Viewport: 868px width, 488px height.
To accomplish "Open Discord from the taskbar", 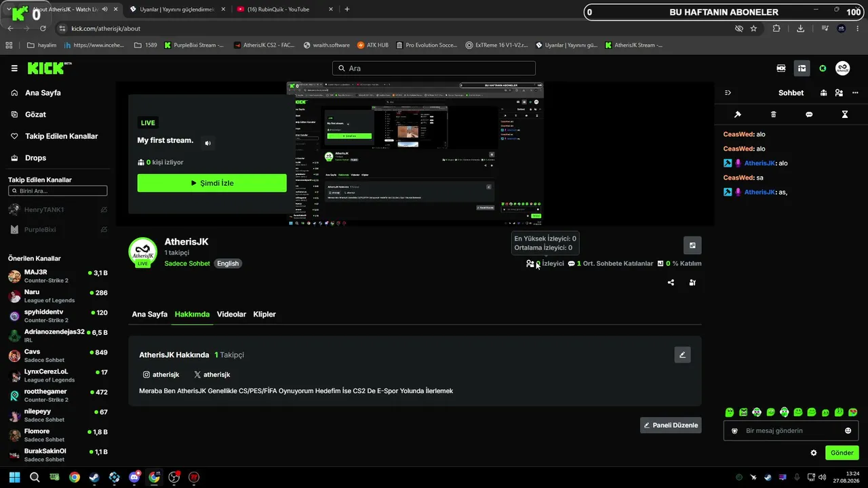I will (x=134, y=477).
